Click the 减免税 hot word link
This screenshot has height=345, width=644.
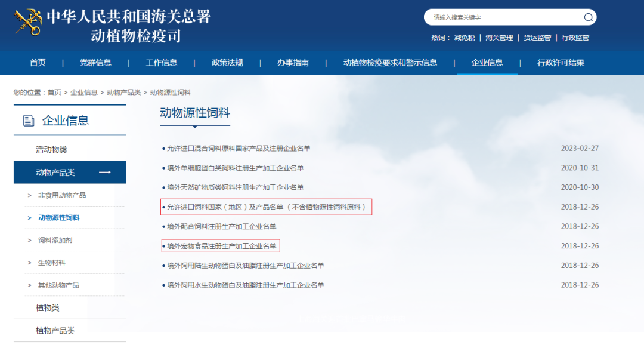pyautogui.click(x=465, y=38)
